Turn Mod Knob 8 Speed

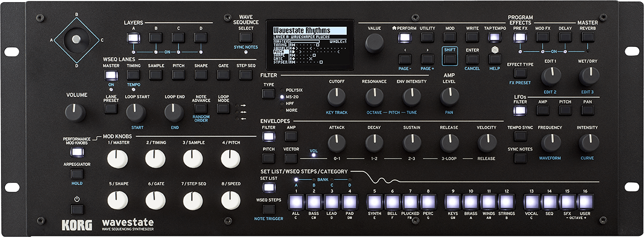click(x=231, y=200)
